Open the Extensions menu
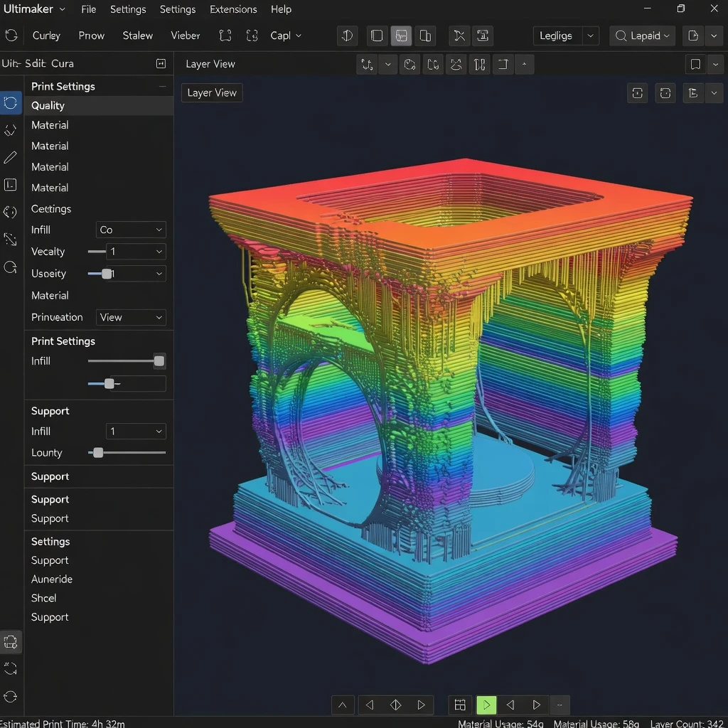This screenshot has height=728, width=728. [x=233, y=9]
